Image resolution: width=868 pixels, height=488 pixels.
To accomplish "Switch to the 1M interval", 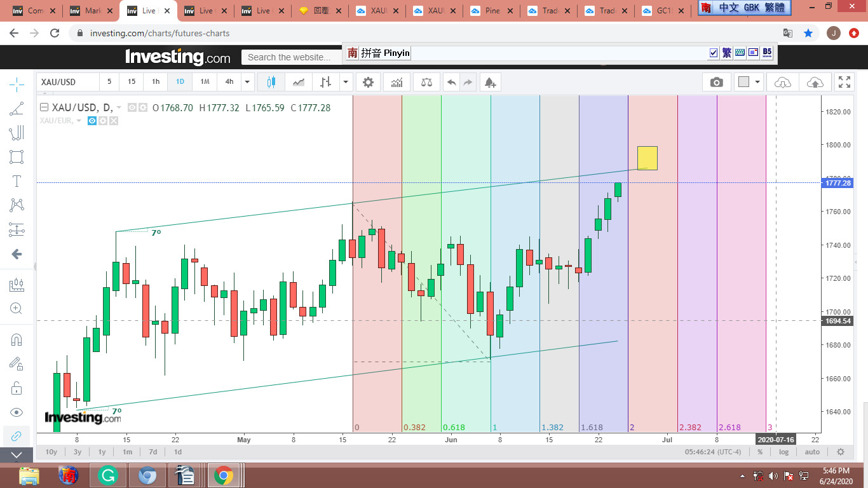I will 205,82.
